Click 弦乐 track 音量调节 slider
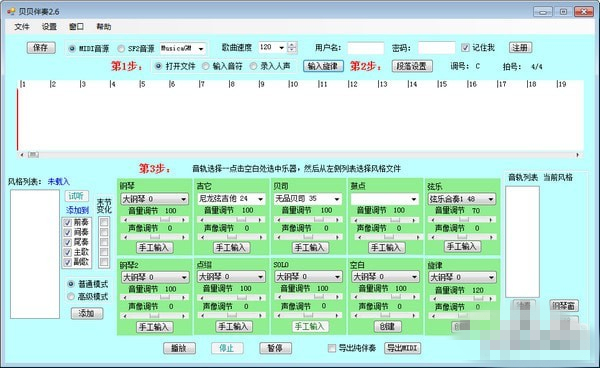The image size is (600, 368). 462,220
